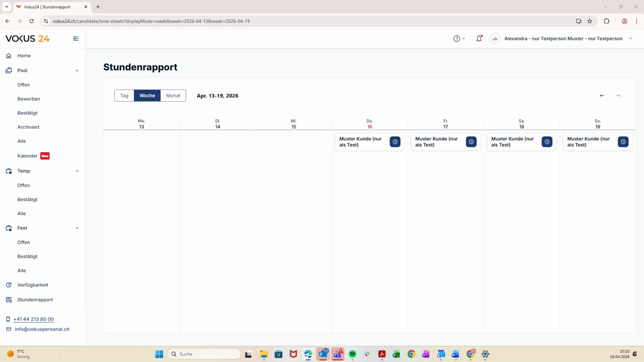Collapse the Pool section
This screenshot has width=644, height=362.
(x=77, y=70)
